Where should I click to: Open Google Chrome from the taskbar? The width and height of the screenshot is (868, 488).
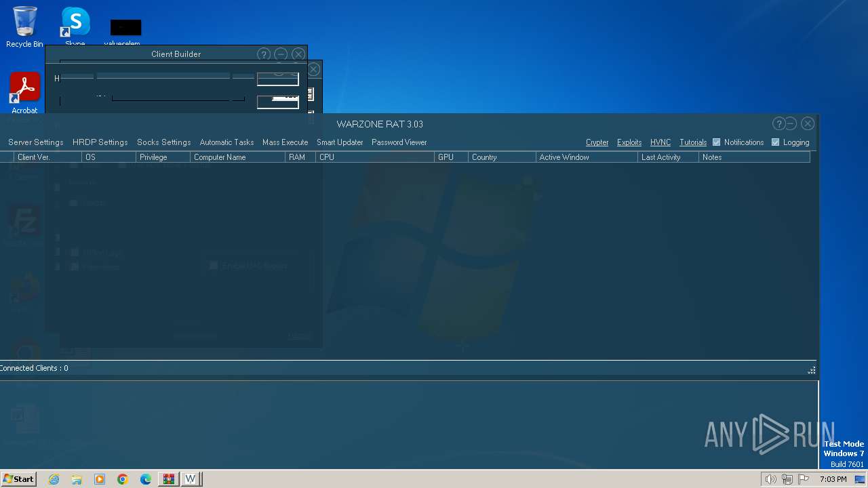pos(123,479)
